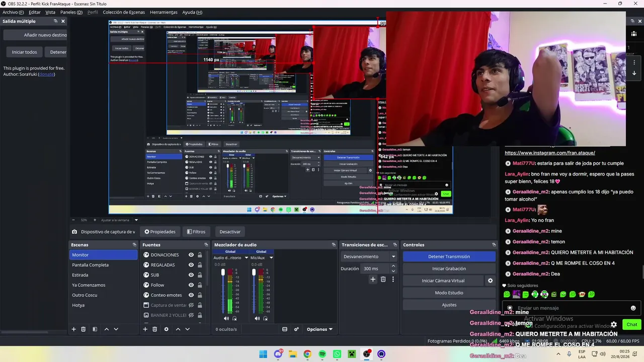Show hidden system tray icons chevron
644x362 pixels.
click(x=558, y=354)
